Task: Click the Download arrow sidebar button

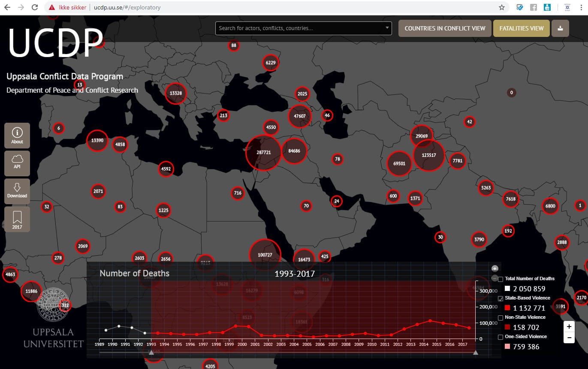Action: (17, 191)
